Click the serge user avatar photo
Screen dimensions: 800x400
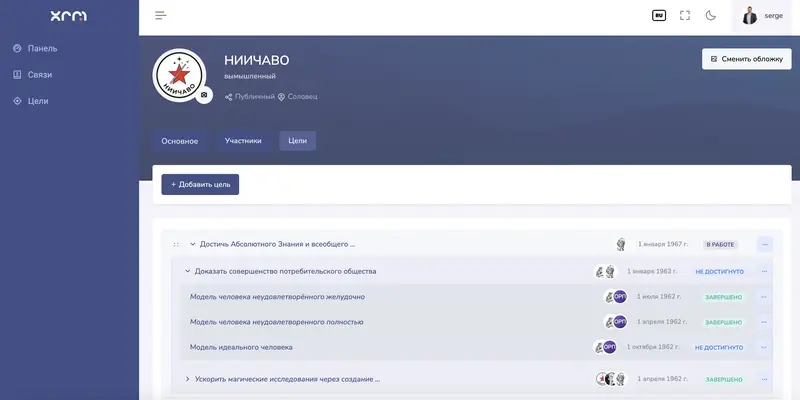tap(749, 16)
